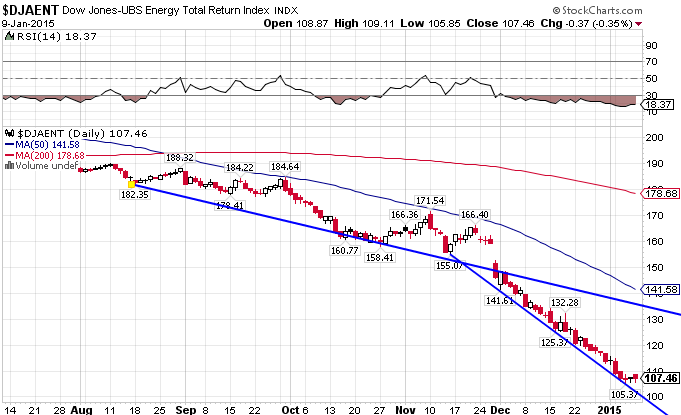The image size is (681, 415).
Task: Click the 166.36 price label
Action: (x=404, y=215)
